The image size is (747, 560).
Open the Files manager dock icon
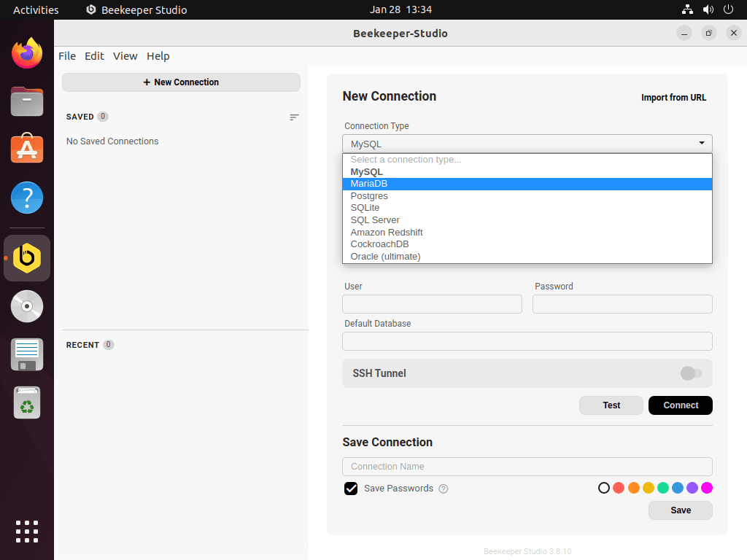27,101
